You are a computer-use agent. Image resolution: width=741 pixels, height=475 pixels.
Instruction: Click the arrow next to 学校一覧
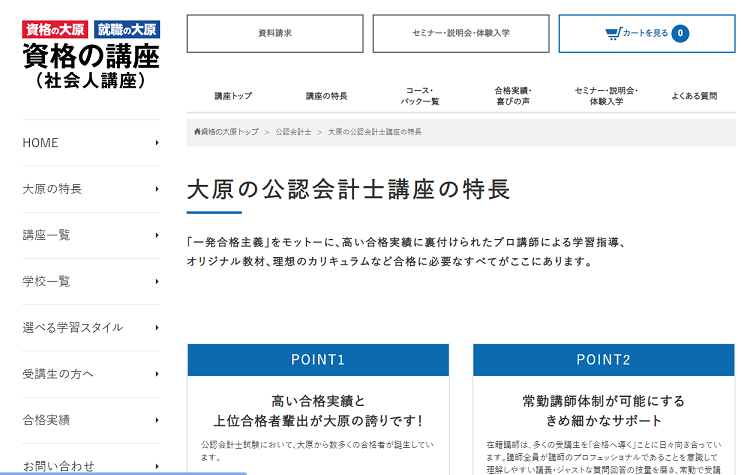[x=157, y=282]
